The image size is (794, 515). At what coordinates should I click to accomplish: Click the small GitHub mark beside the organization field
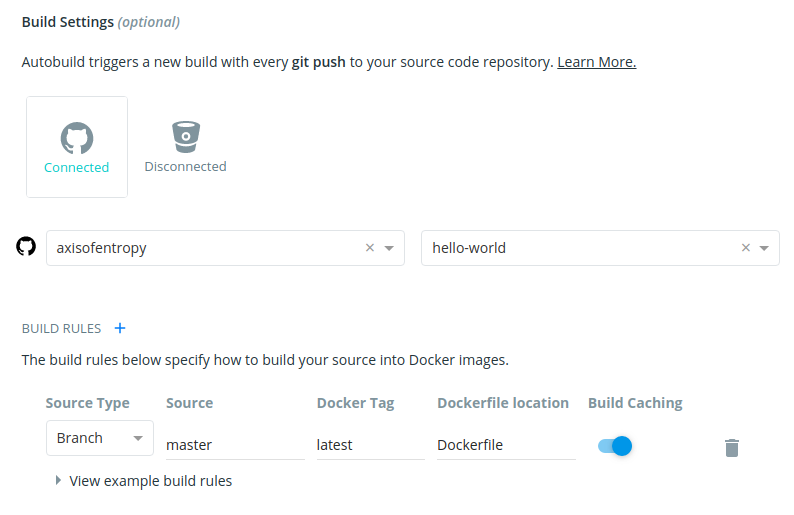26,247
